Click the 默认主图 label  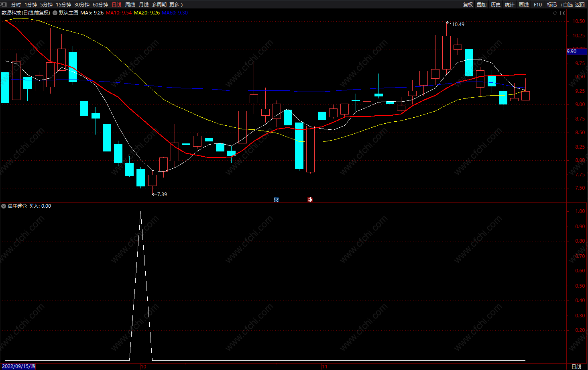coord(69,13)
